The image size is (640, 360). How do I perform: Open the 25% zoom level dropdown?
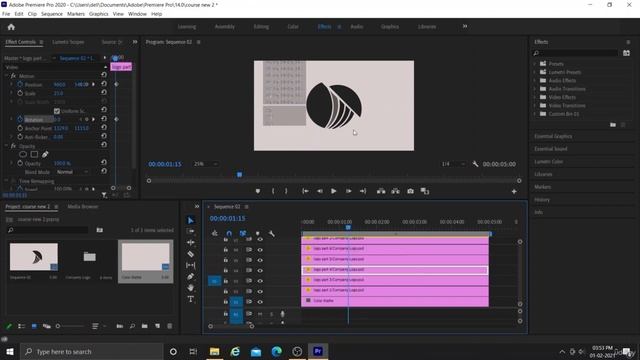pos(205,164)
